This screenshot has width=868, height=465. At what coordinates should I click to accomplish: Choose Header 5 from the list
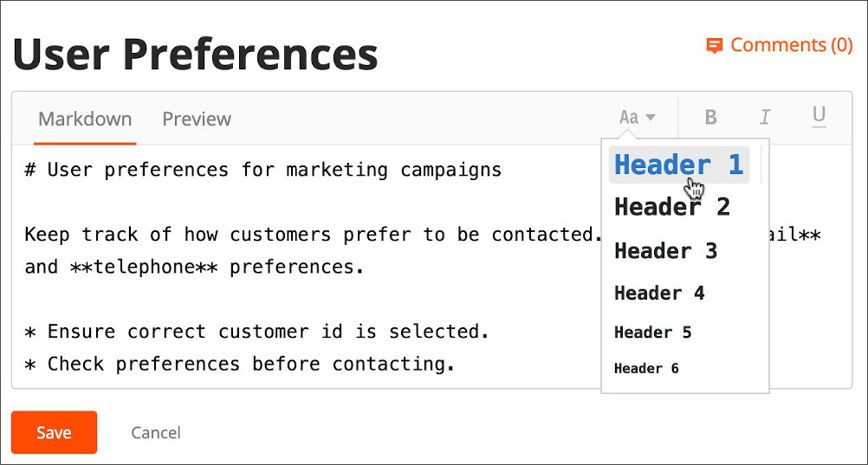click(x=652, y=333)
